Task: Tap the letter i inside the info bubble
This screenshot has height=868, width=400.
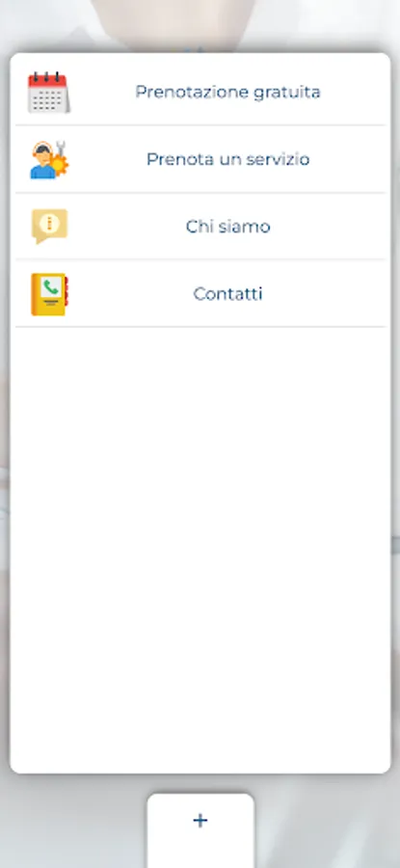Action: tap(50, 223)
